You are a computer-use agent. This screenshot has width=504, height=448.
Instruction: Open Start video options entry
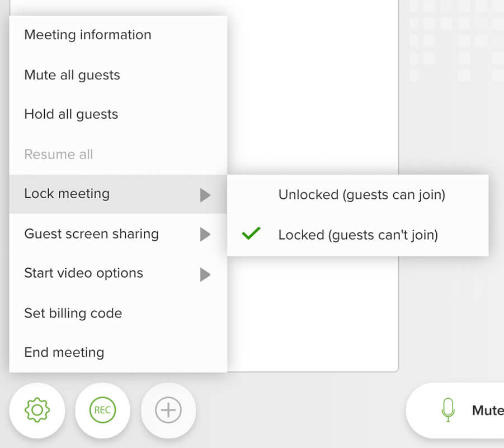pyautogui.click(x=118, y=273)
